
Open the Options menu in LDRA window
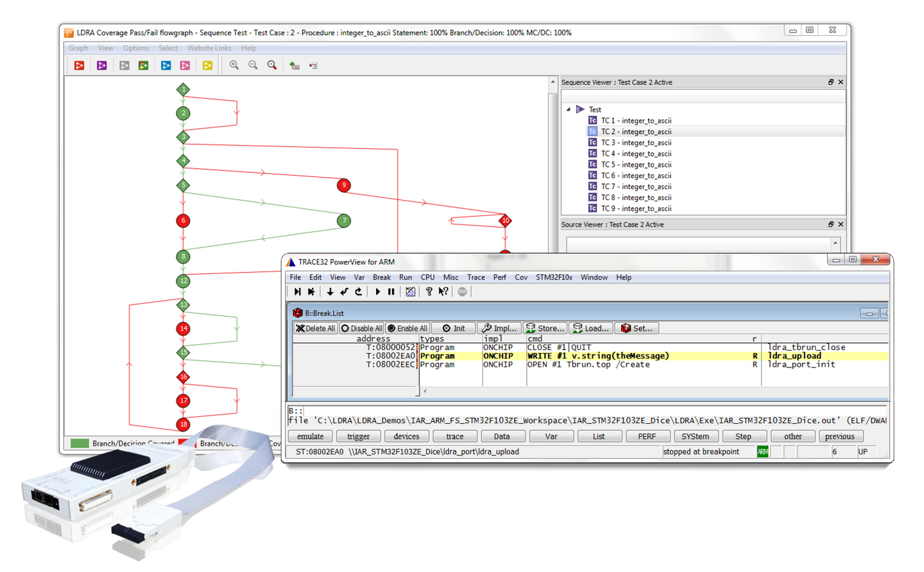136,48
